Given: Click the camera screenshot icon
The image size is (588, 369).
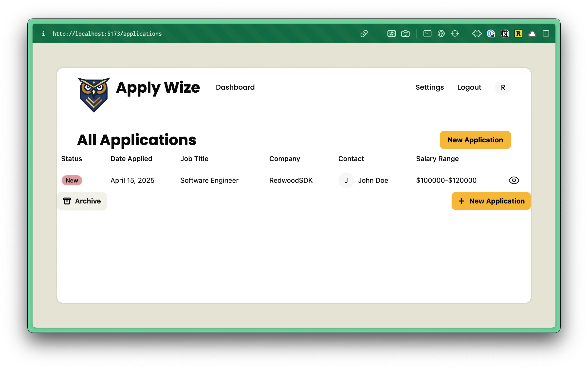Looking at the screenshot, I should coord(405,34).
